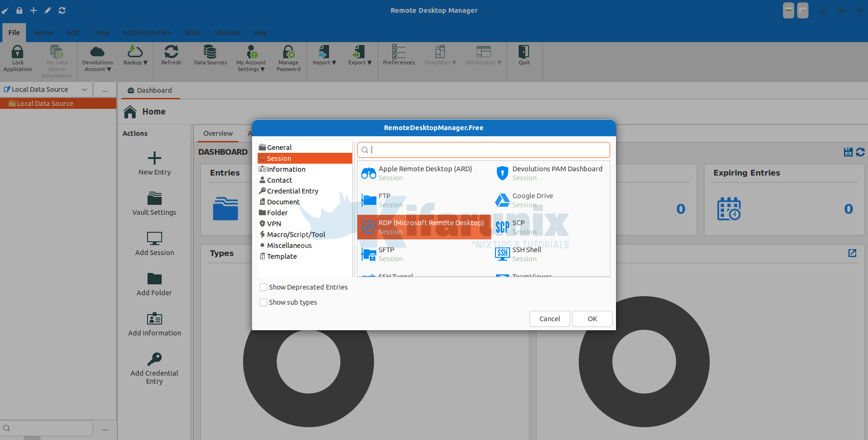Choose the Google Drive session type
Image resolution: width=868 pixels, height=440 pixels.
[532, 200]
